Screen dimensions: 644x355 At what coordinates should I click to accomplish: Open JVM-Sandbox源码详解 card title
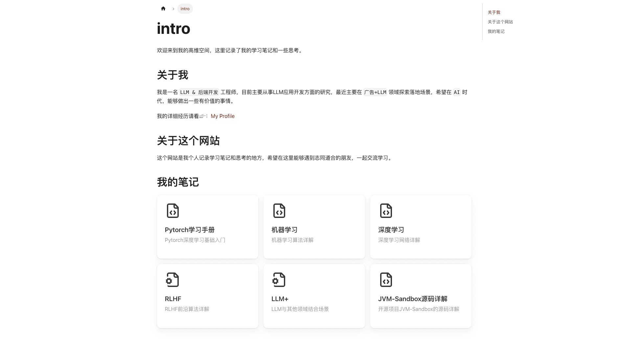[412, 299]
